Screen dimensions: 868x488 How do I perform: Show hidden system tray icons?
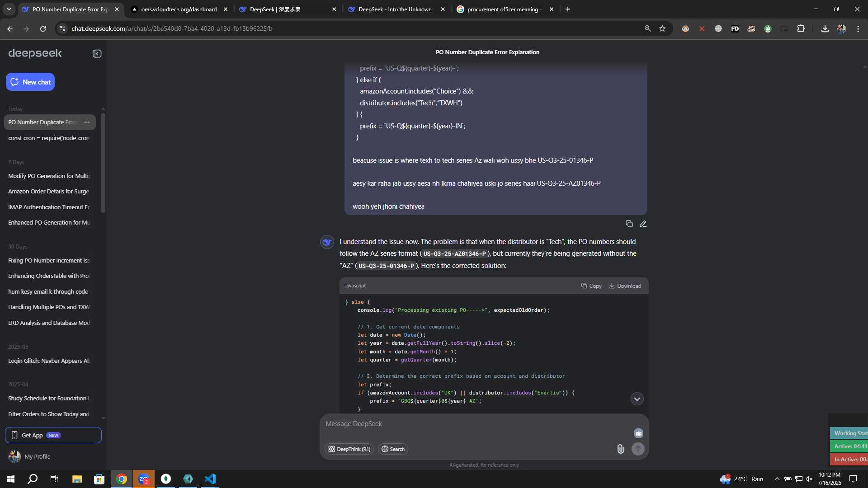tap(777, 479)
